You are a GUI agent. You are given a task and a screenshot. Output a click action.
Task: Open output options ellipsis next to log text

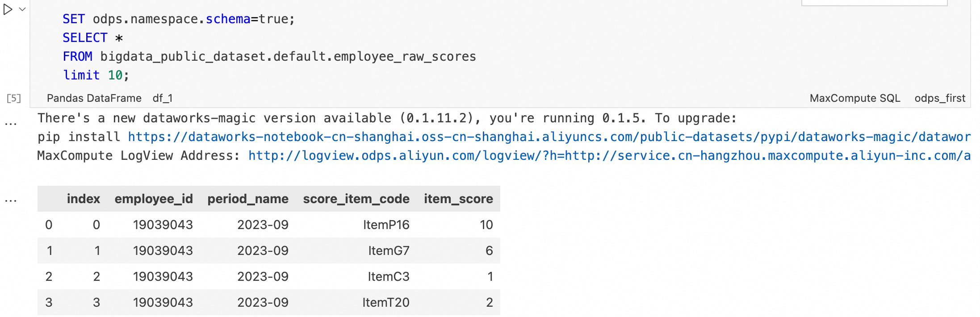coord(11,124)
